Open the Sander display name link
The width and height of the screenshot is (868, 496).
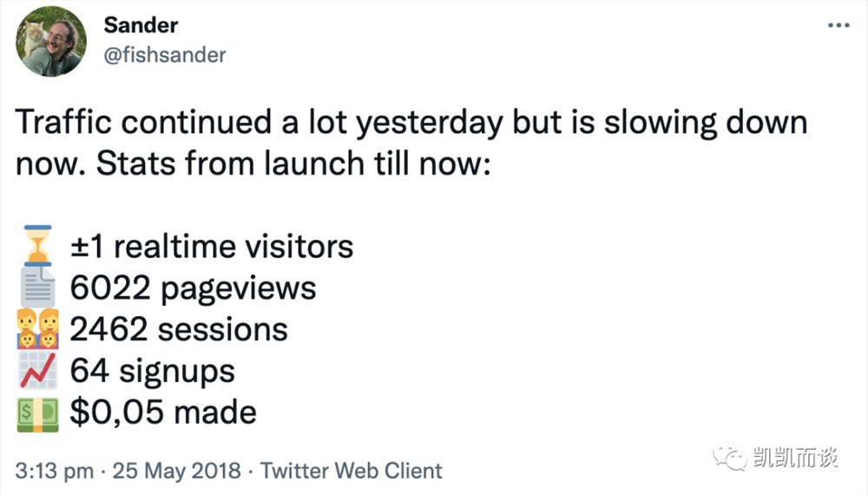pyautogui.click(x=141, y=25)
